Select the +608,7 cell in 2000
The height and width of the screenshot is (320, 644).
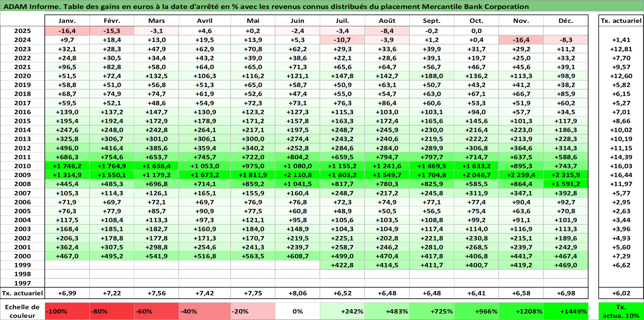pos(298,256)
